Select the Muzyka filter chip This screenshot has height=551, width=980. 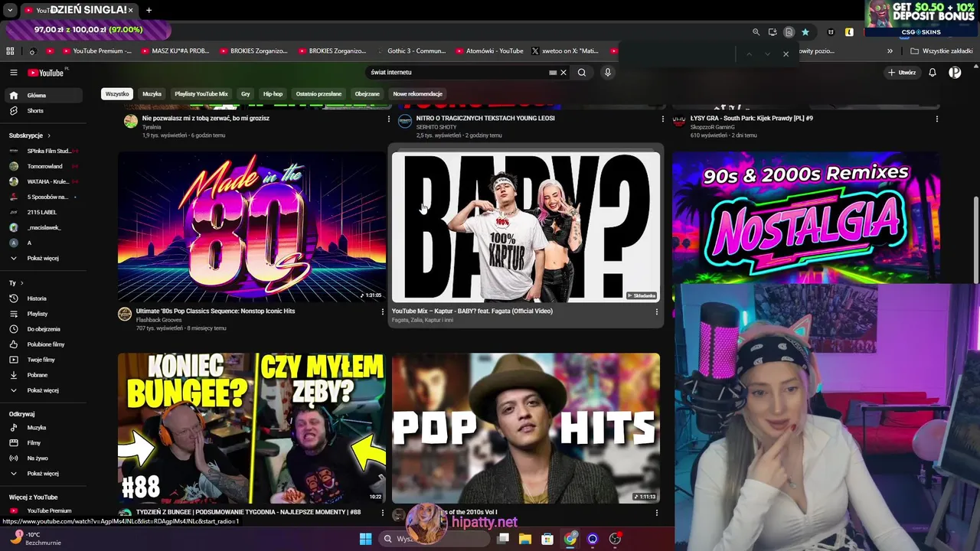point(152,94)
